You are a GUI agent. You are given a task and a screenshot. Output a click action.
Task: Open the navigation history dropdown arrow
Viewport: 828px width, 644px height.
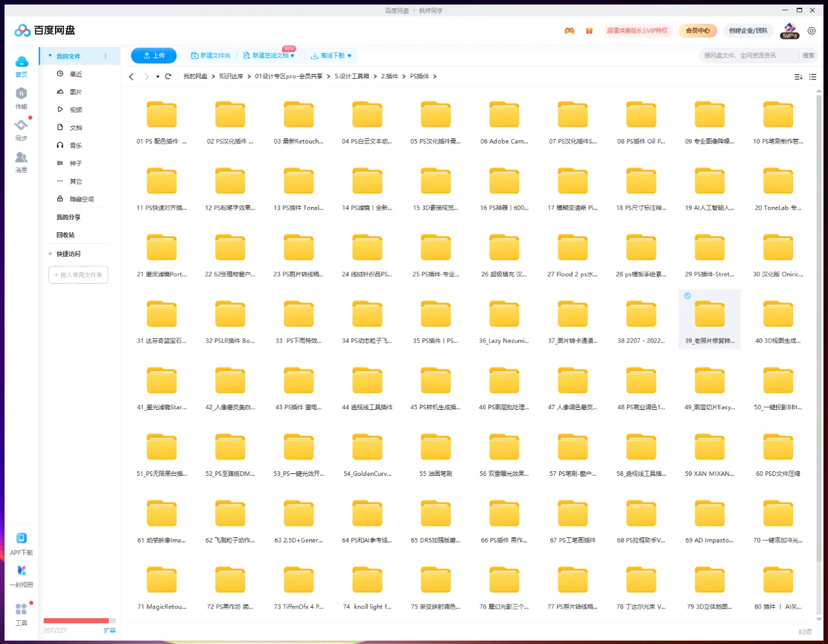tap(158, 77)
